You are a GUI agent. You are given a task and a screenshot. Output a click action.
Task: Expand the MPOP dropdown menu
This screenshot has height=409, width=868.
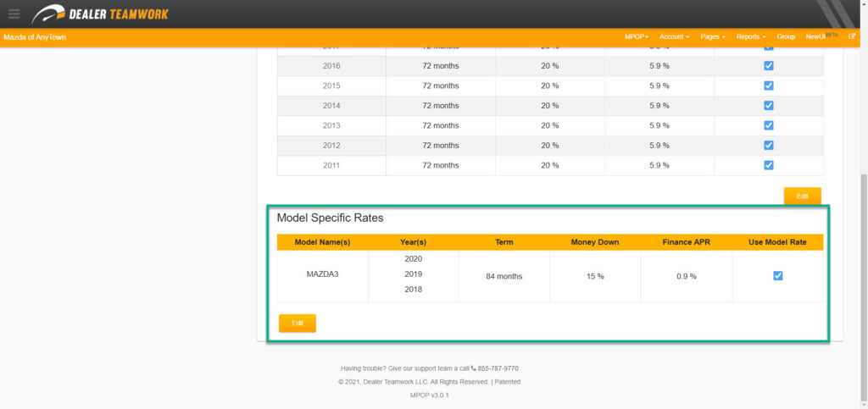pos(635,37)
